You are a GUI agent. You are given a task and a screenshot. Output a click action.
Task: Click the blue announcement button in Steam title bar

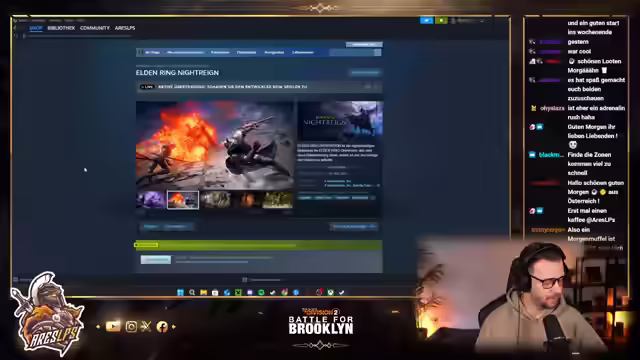[x=427, y=20]
